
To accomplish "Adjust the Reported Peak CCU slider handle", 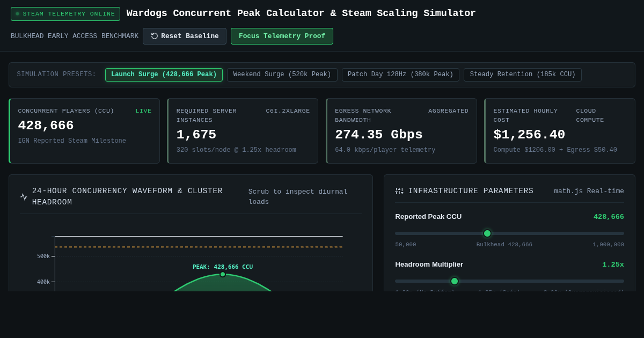I will tap(487, 233).
